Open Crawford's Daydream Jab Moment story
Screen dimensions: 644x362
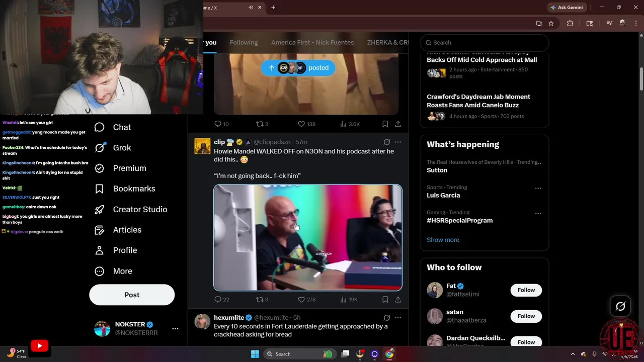pyautogui.click(x=478, y=101)
